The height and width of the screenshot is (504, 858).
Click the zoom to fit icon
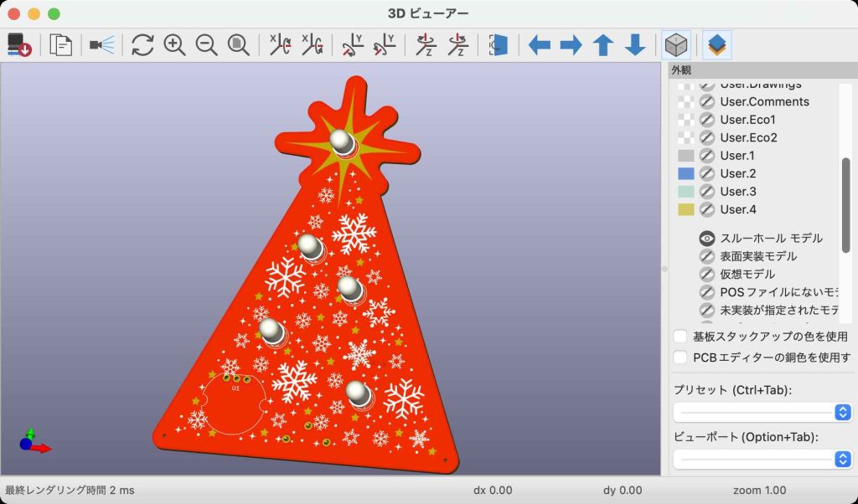coord(239,45)
